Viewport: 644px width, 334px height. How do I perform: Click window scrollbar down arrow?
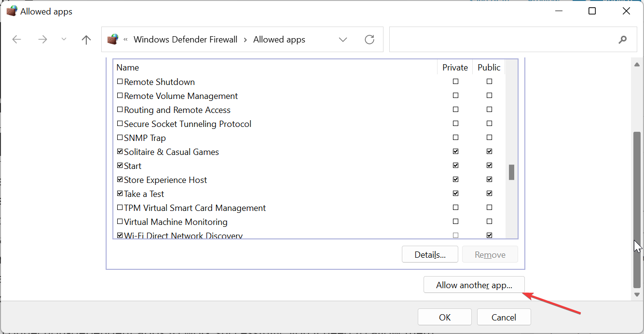click(x=638, y=294)
